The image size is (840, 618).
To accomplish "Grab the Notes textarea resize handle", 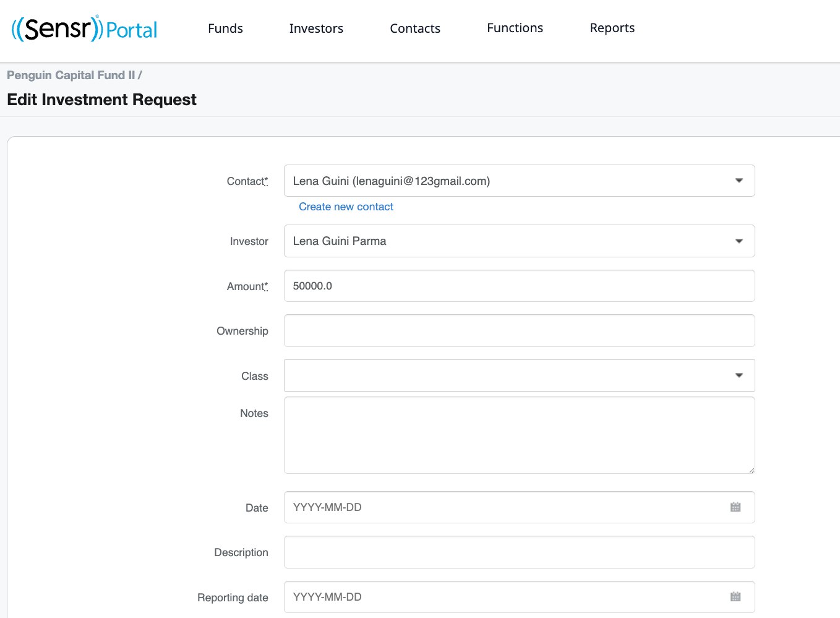I will tap(751, 470).
